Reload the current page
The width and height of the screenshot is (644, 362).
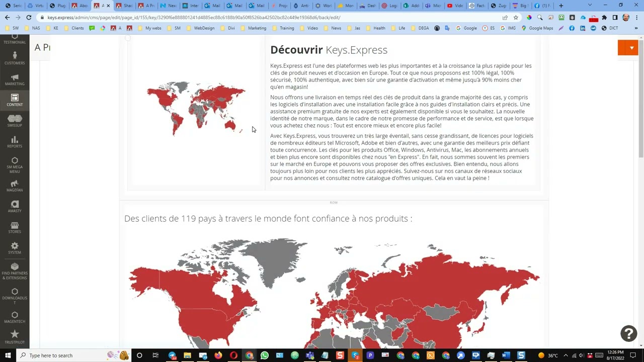tap(29, 17)
